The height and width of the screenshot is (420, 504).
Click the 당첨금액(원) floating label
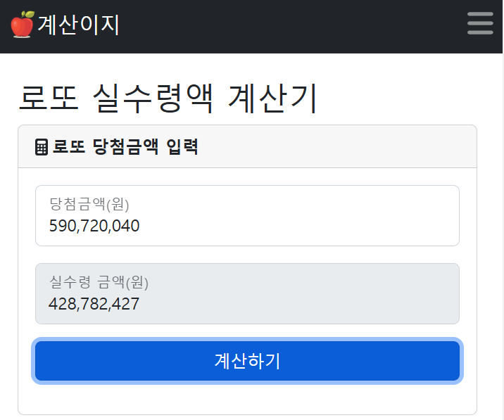(89, 204)
